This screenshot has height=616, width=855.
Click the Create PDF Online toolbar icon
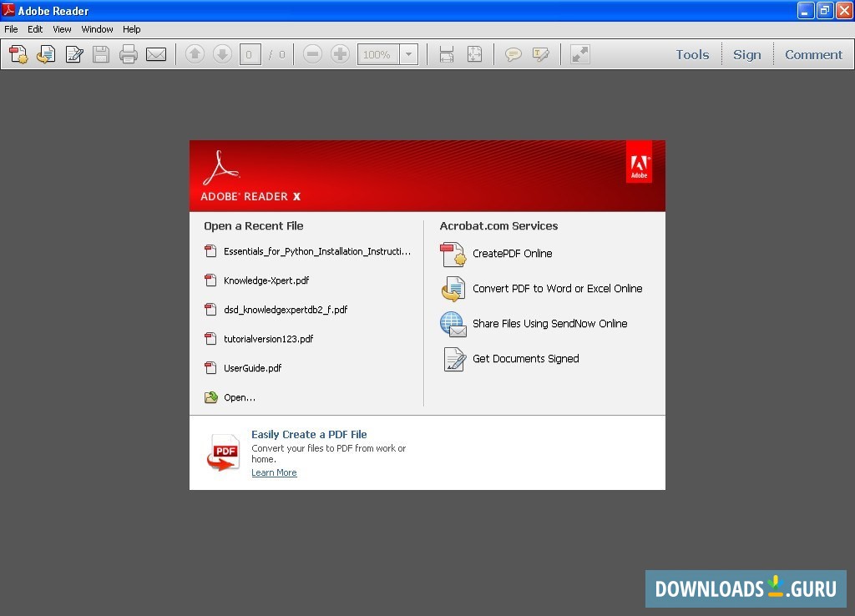click(x=18, y=53)
